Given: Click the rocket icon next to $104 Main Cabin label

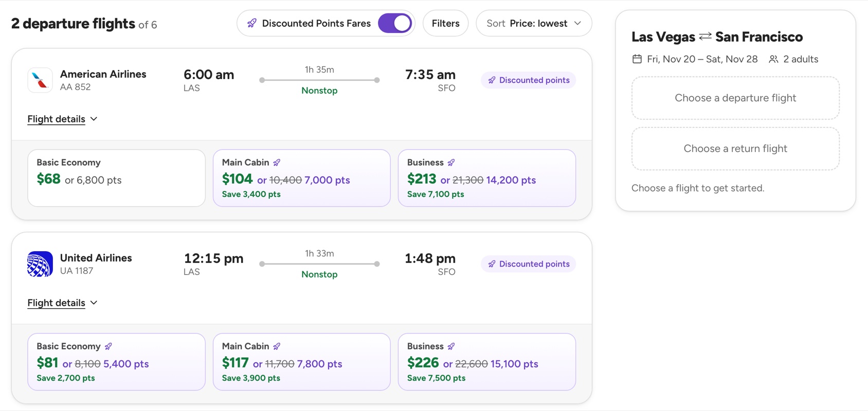Looking at the screenshot, I should click(277, 163).
